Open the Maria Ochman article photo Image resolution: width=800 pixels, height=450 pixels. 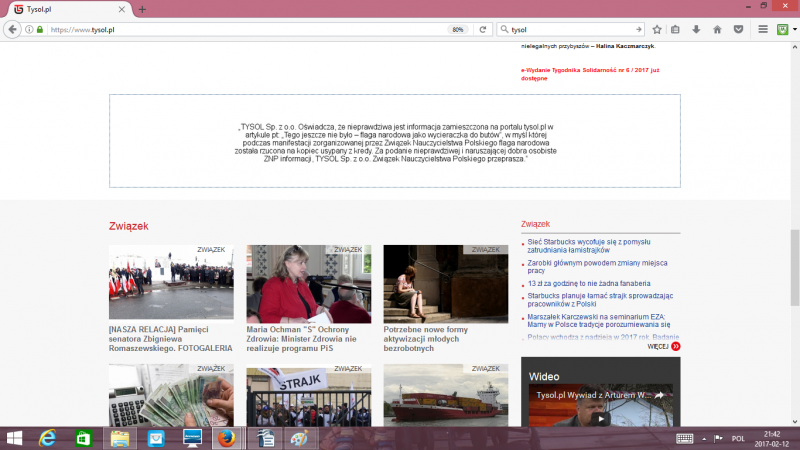[309, 284]
